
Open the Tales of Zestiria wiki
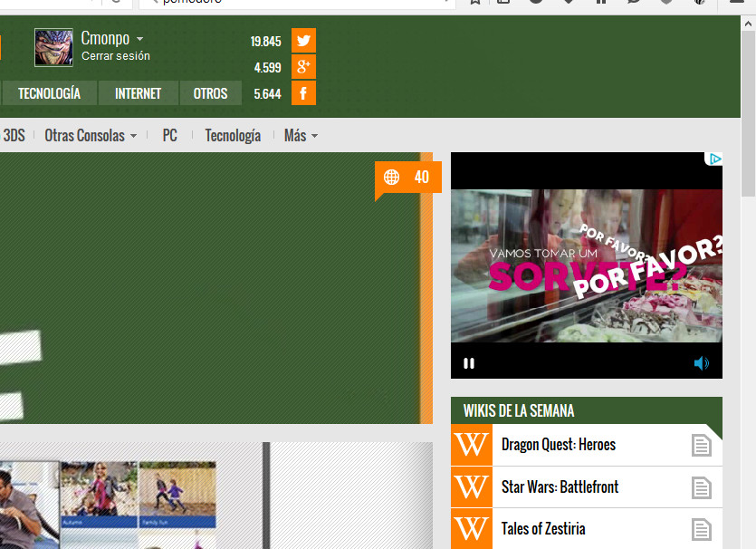(543, 529)
